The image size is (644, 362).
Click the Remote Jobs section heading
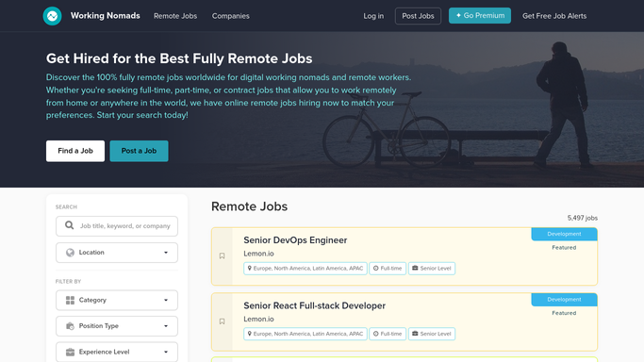[249, 206]
